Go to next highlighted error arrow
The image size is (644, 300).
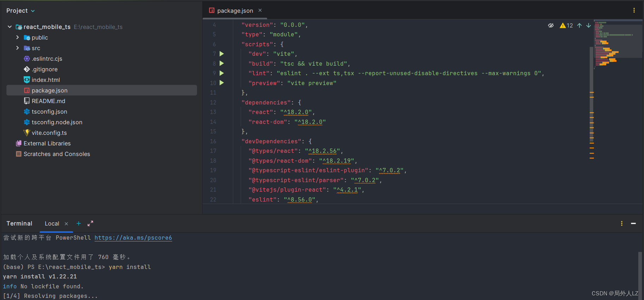[589, 25]
